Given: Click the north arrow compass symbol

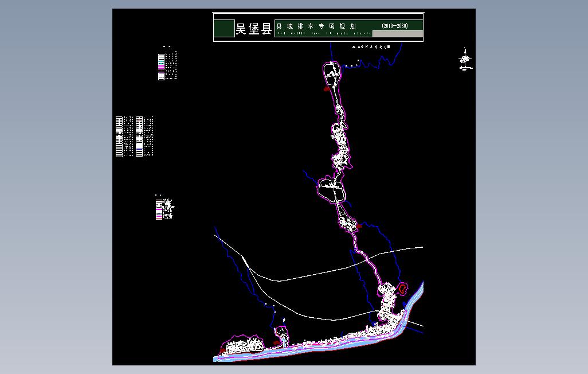Looking at the screenshot, I should click(465, 59).
